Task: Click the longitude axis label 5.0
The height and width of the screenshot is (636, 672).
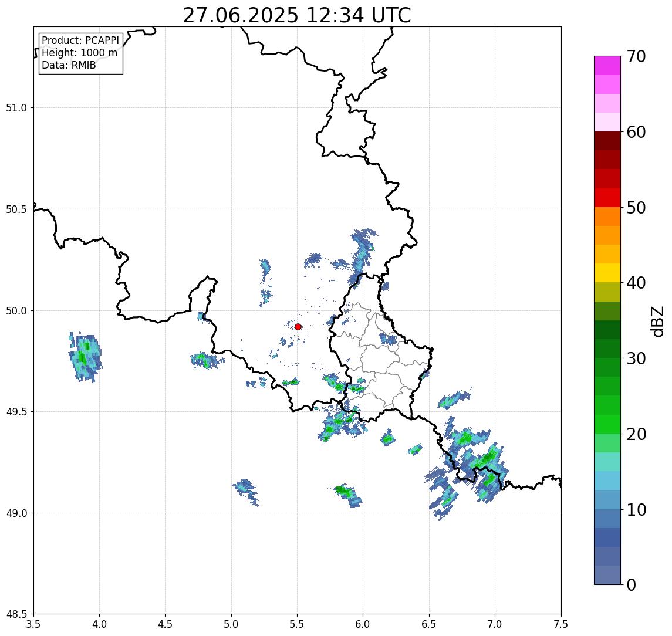Action: pos(231,624)
